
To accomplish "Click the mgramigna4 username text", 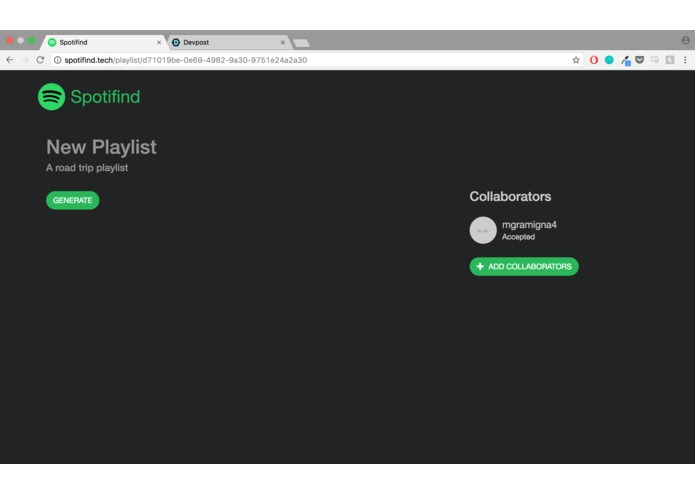I will click(x=529, y=225).
